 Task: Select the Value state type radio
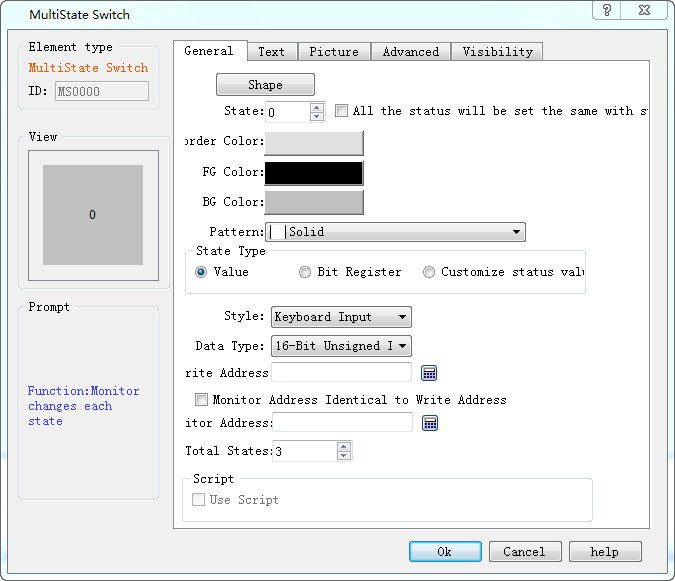pyautogui.click(x=201, y=272)
